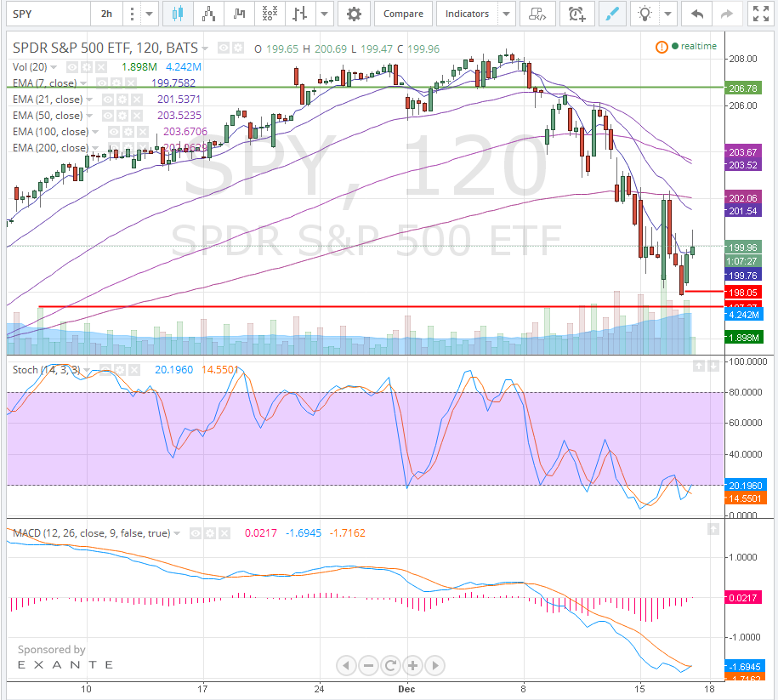Open settings for the MACD indicator
Image resolution: width=778 pixels, height=700 pixels.
(x=210, y=533)
